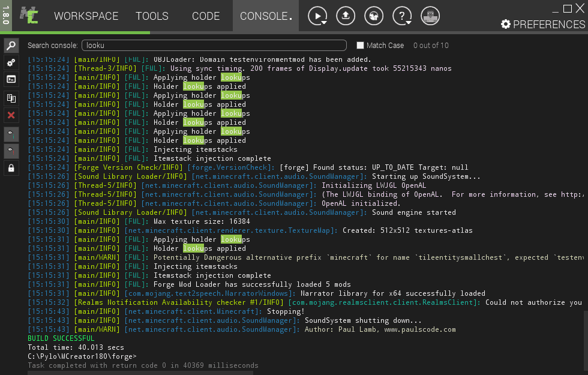Toggle info messages eye icon
The width and height of the screenshot is (588, 375).
pyautogui.click(x=11, y=134)
